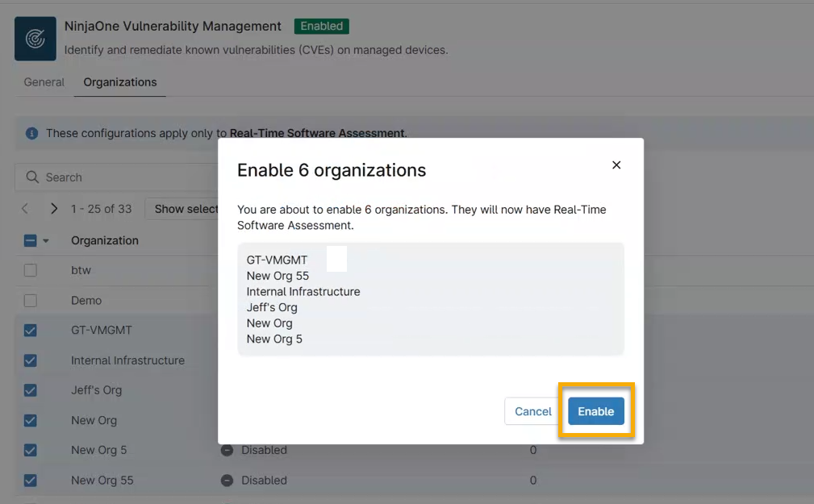Click the NinjaOne Vulnerability Management app icon

click(x=35, y=39)
